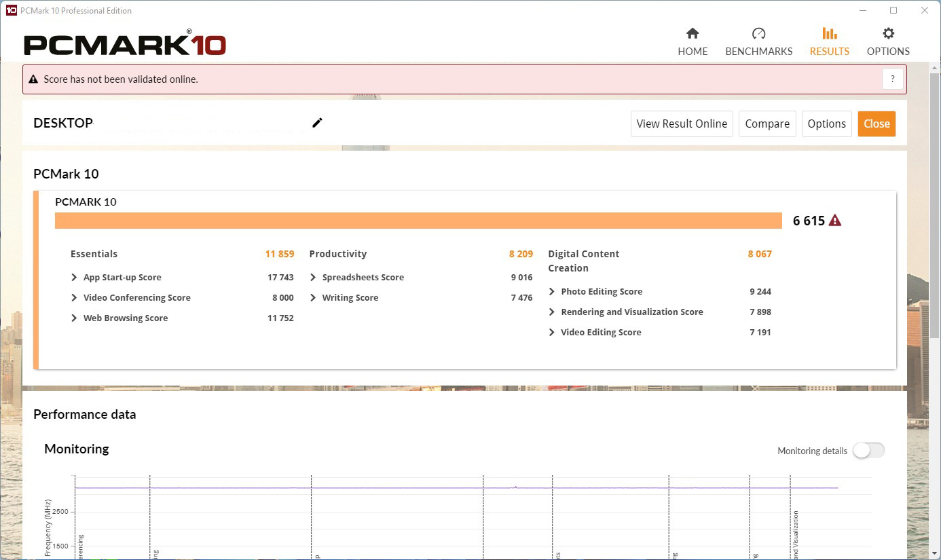Click the Rendering value 7 898
This screenshot has height=560, width=941.
pyautogui.click(x=760, y=312)
